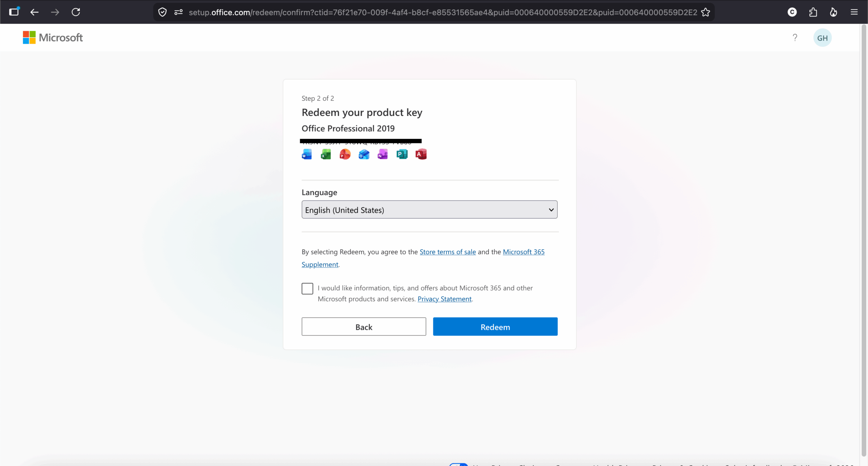Open the extensions puzzle icon
The height and width of the screenshot is (466, 868).
(813, 12)
